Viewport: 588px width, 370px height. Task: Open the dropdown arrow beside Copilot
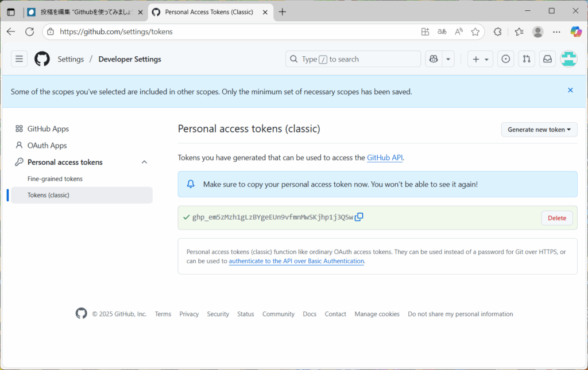pyautogui.click(x=448, y=59)
